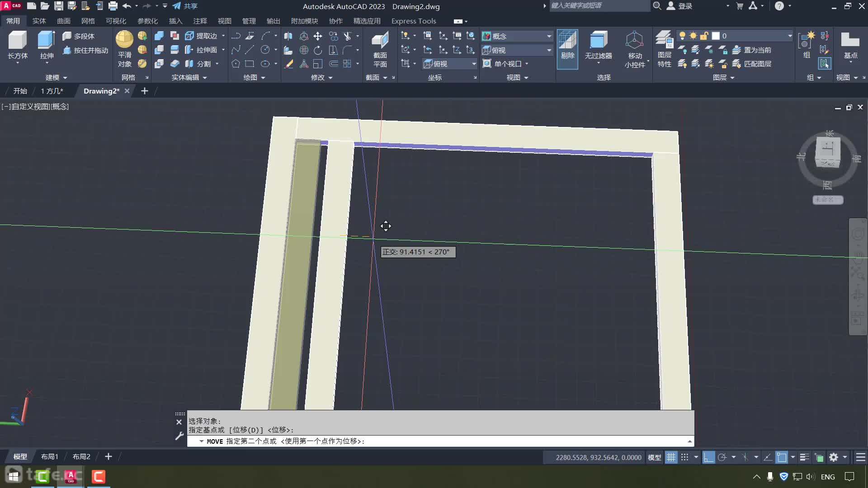Click the 登录 sign-in button
Screen dimensions: 868x488
click(x=680, y=6)
